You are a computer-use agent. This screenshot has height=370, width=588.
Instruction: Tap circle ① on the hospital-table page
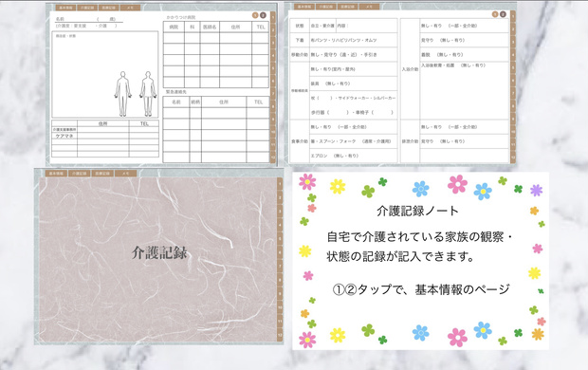click(x=255, y=15)
